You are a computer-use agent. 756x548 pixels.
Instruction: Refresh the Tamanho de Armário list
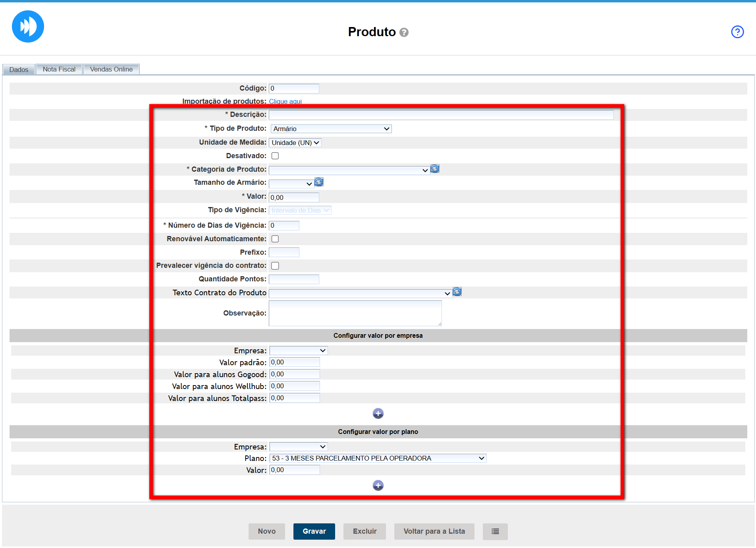click(319, 182)
